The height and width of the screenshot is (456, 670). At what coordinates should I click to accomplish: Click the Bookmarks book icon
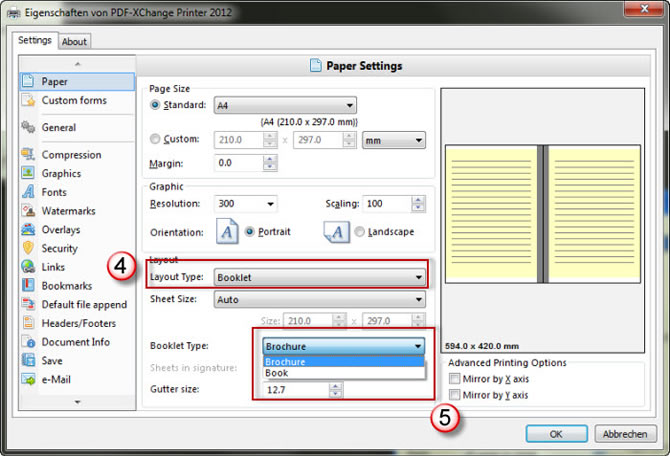click(28, 285)
